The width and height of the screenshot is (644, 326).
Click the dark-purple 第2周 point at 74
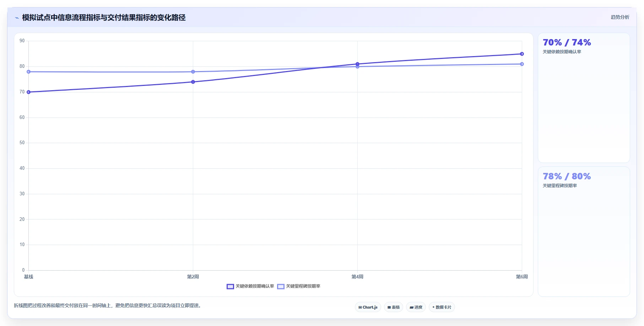coord(193,82)
